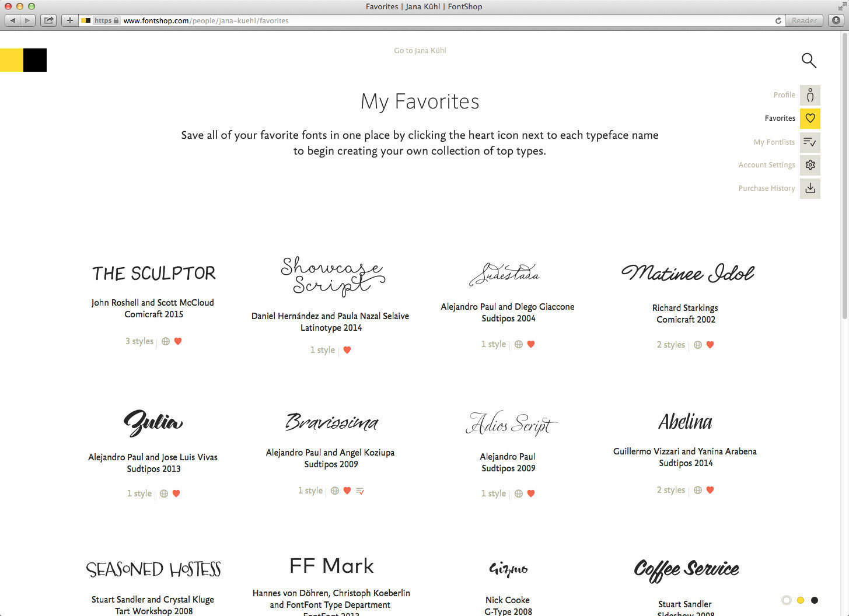The image size is (849, 616).
Task: Unfavorite Matinee Idol heart
Action: [x=710, y=345]
